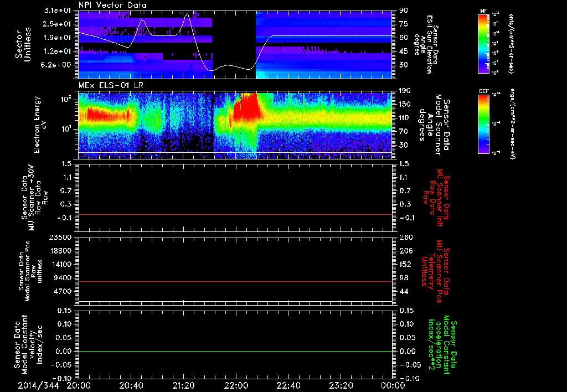Click the 206 telemetry tick value
Screen dimensions: 567x392
pyautogui.click(x=405, y=251)
